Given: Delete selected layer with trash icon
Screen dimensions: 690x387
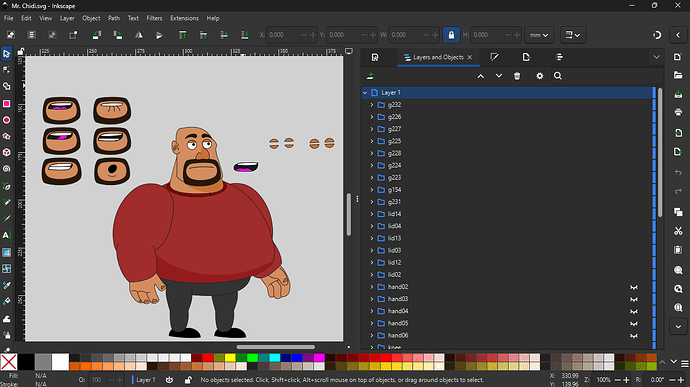Looking at the screenshot, I should 517,76.
